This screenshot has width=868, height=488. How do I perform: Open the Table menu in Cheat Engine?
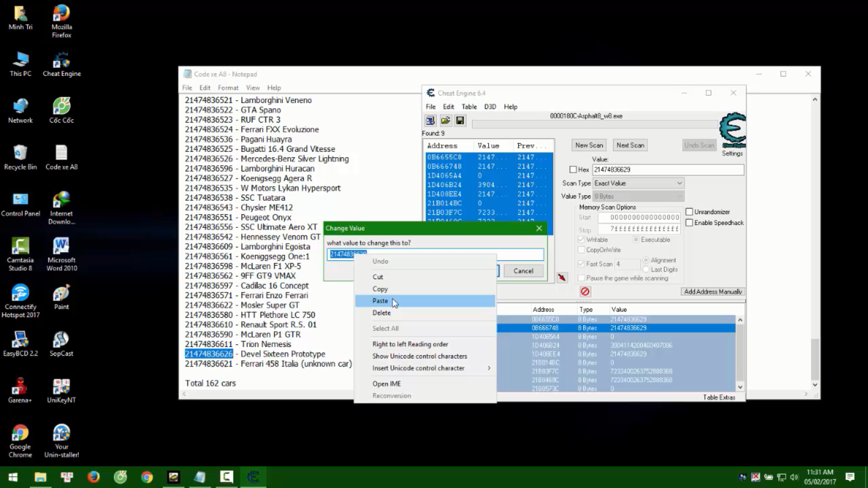(469, 107)
